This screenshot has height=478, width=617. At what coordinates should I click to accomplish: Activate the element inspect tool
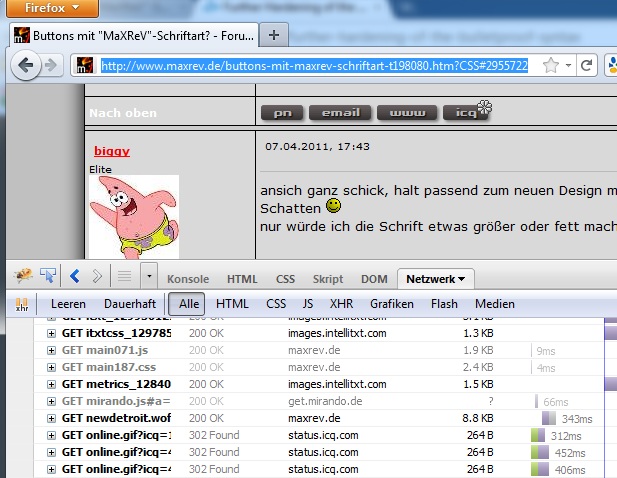click(49, 275)
